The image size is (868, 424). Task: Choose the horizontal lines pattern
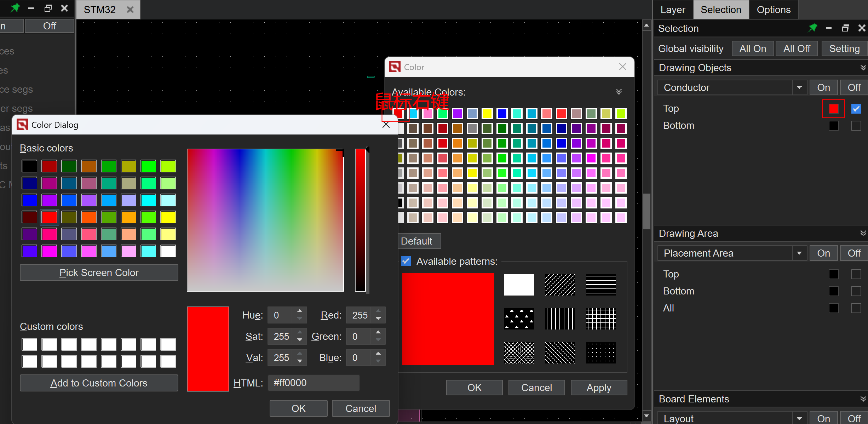click(x=601, y=285)
